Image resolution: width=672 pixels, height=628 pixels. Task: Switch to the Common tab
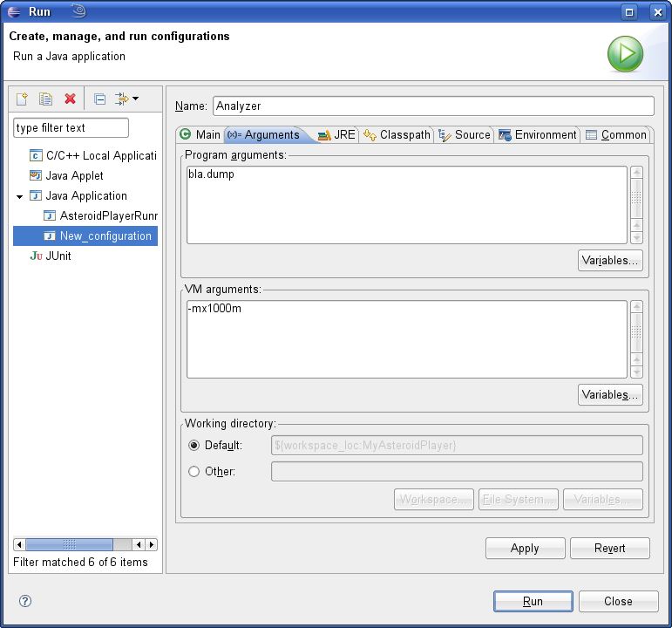[x=616, y=134]
